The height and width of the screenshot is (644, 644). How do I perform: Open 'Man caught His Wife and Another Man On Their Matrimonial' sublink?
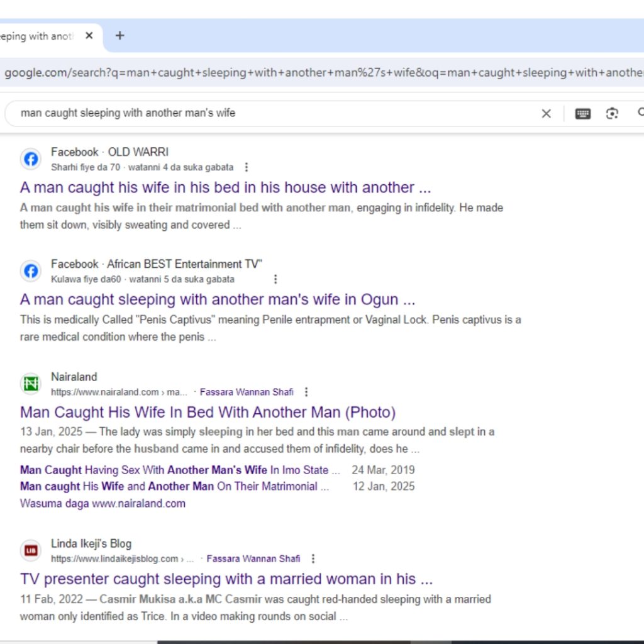(175, 486)
